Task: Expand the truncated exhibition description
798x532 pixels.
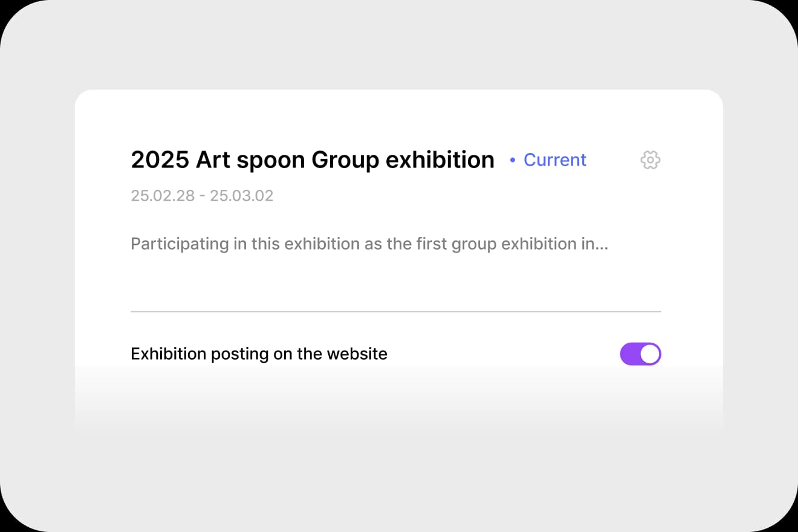Action: pos(369,244)
